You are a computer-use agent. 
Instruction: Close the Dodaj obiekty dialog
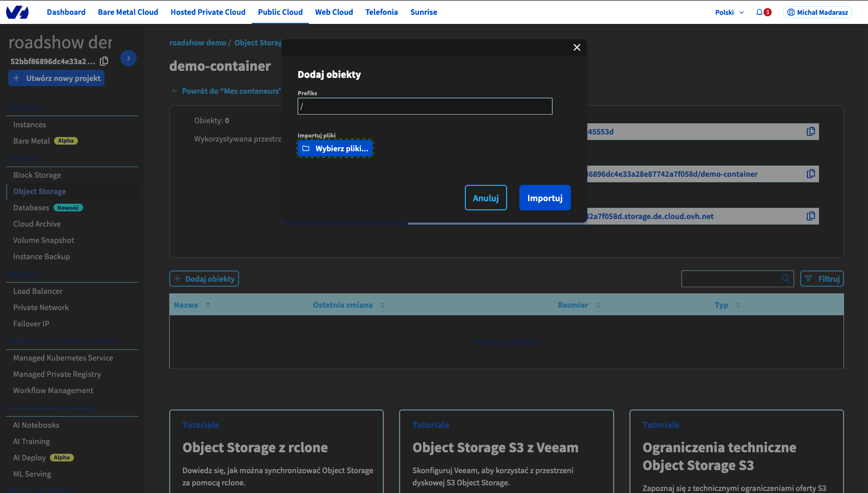pos(577,47)
